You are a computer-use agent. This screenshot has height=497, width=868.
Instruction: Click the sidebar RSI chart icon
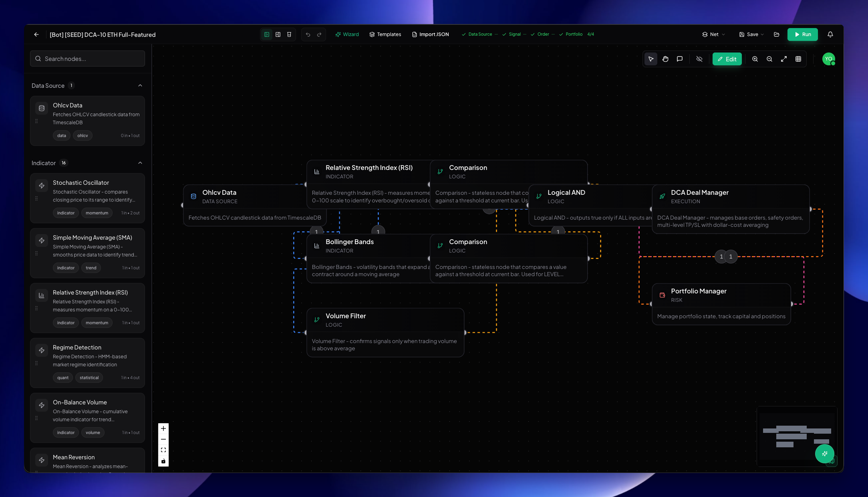point(42,295)
